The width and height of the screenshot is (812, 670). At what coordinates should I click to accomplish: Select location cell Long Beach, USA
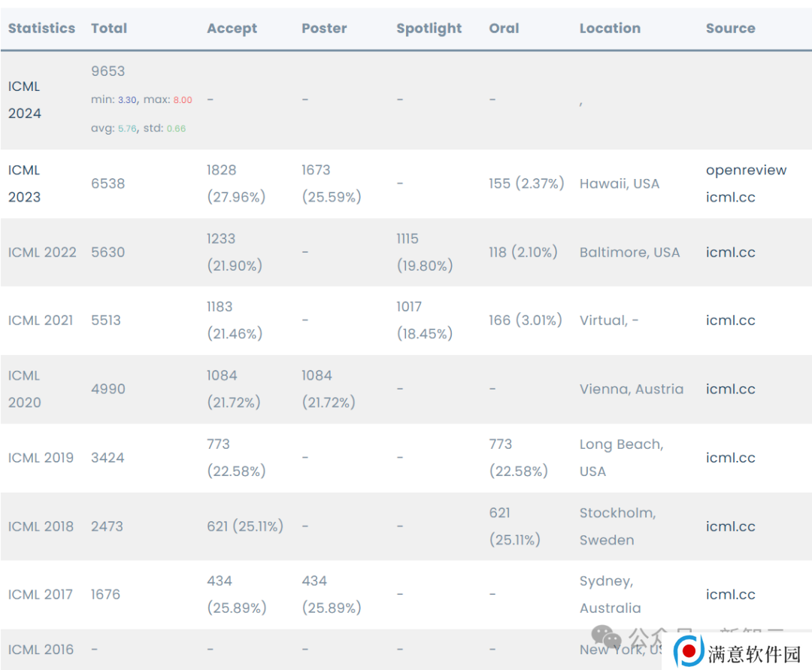[622, 458]
